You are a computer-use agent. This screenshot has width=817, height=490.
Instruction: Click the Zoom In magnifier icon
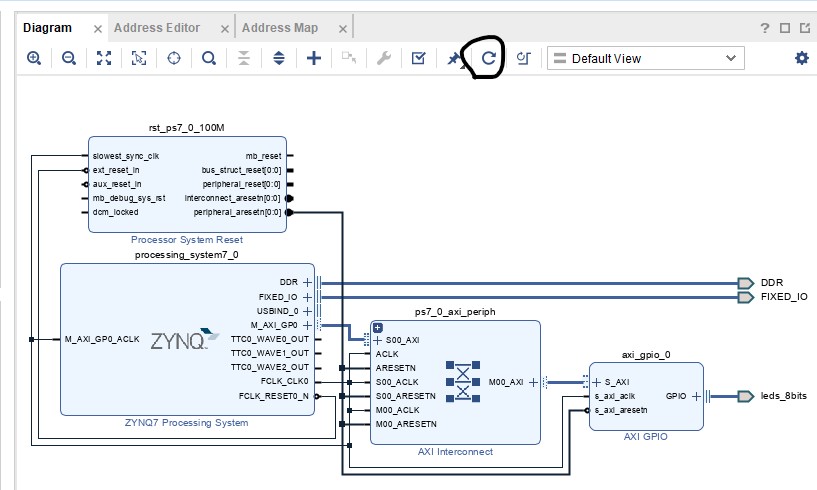34,59
